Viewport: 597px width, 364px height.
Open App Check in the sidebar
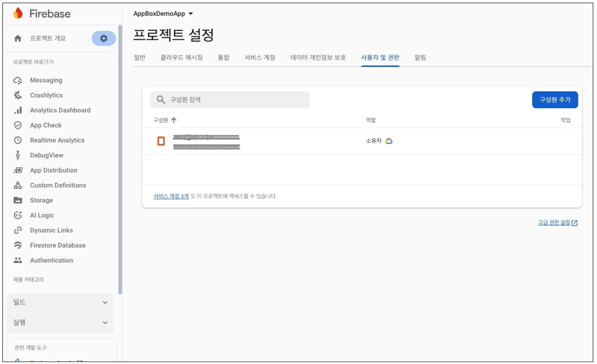[x=46, y=125]
